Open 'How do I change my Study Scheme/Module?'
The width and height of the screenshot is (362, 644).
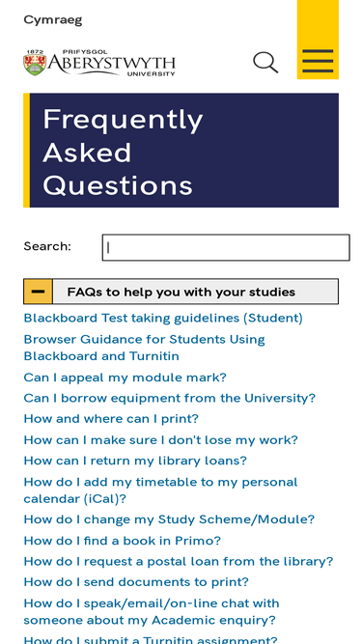point(169,519)
